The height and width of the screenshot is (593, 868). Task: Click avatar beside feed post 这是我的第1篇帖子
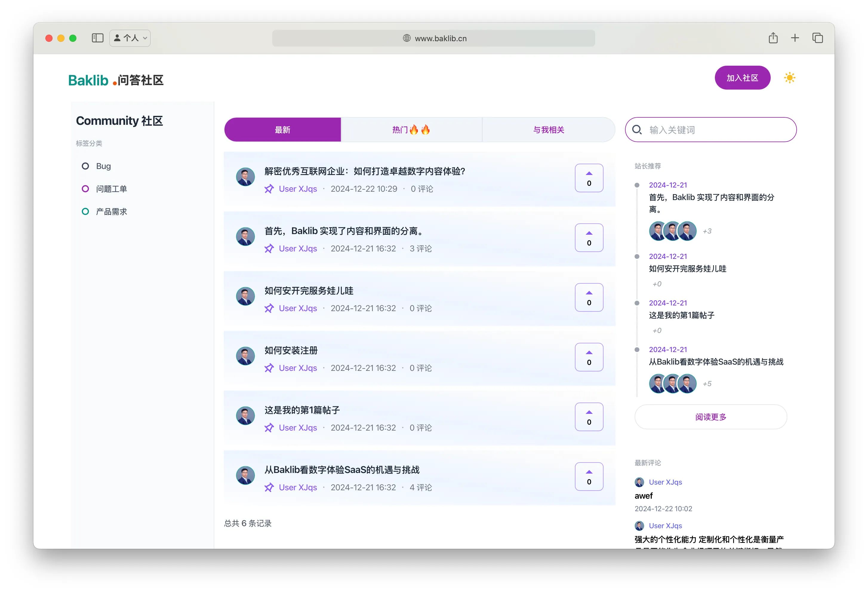click(x=245, y=416)
